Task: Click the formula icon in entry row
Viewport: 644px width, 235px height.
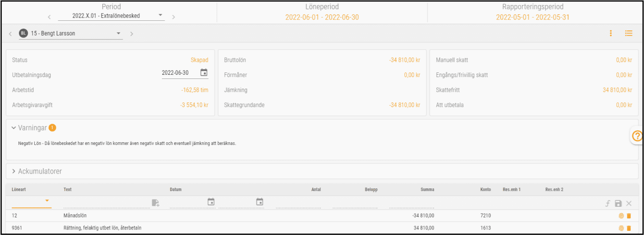Action: [607, 204]
